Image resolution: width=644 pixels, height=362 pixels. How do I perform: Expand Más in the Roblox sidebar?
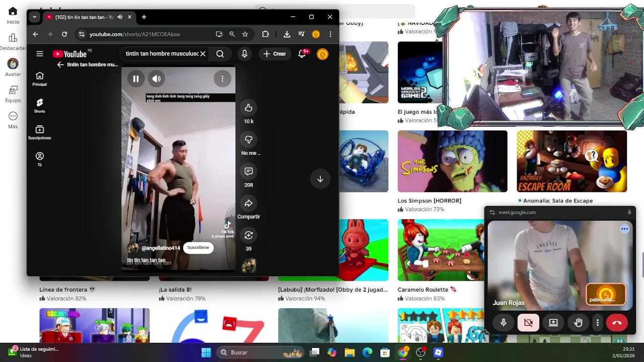coord(13,120)
